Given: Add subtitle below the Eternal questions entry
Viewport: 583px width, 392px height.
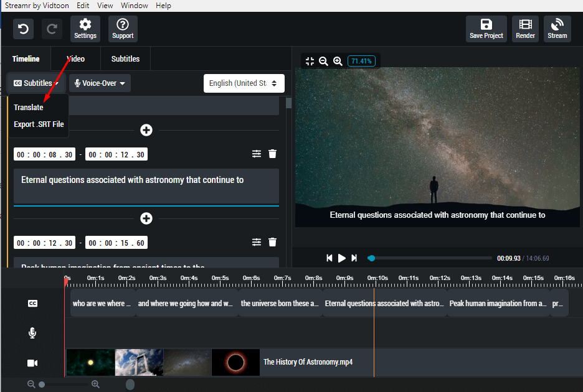Looking at the screenshot, I should point(146,218).
